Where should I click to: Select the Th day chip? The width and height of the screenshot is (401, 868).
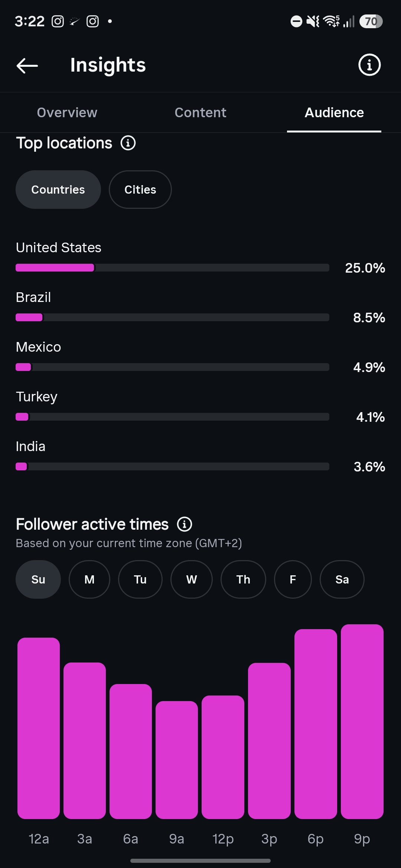point(243,579)
